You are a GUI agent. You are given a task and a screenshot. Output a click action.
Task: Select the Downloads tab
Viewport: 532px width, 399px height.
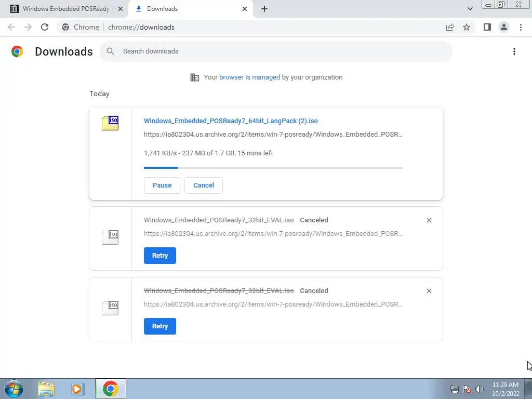click(x=190, y=9)
